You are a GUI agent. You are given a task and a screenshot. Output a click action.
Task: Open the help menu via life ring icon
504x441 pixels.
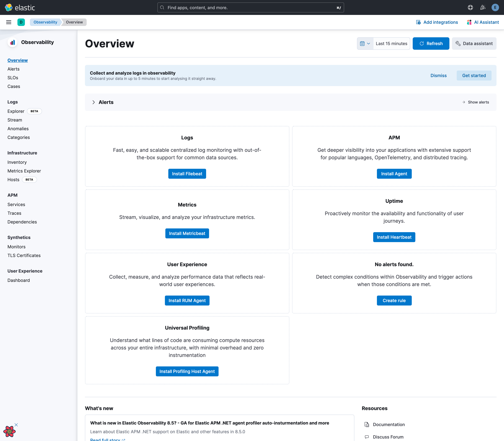click(470, 7)
